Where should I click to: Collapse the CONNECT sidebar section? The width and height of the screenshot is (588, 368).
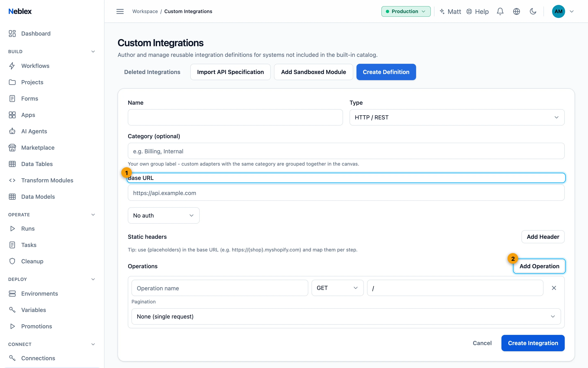[x=93, y=344]
